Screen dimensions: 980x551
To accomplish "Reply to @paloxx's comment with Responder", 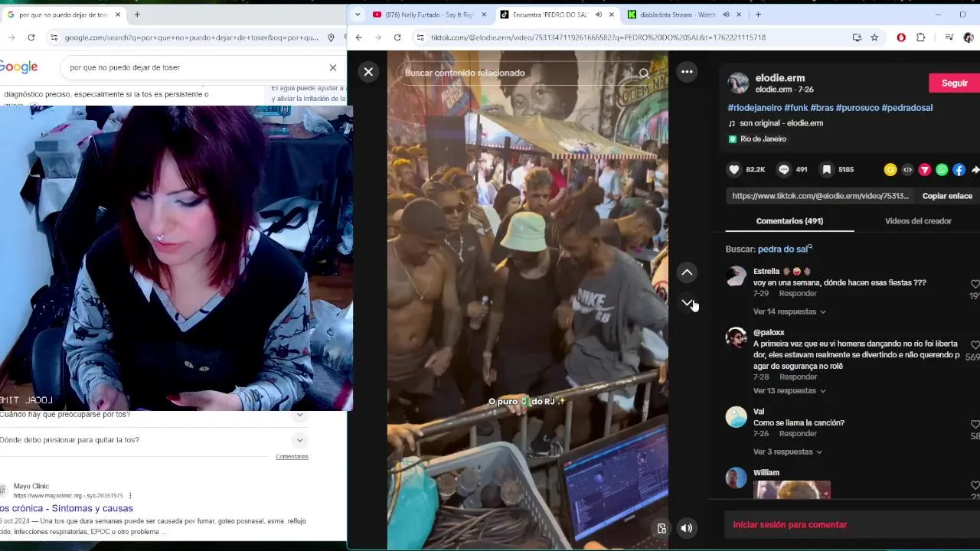I will click(798, 377).
